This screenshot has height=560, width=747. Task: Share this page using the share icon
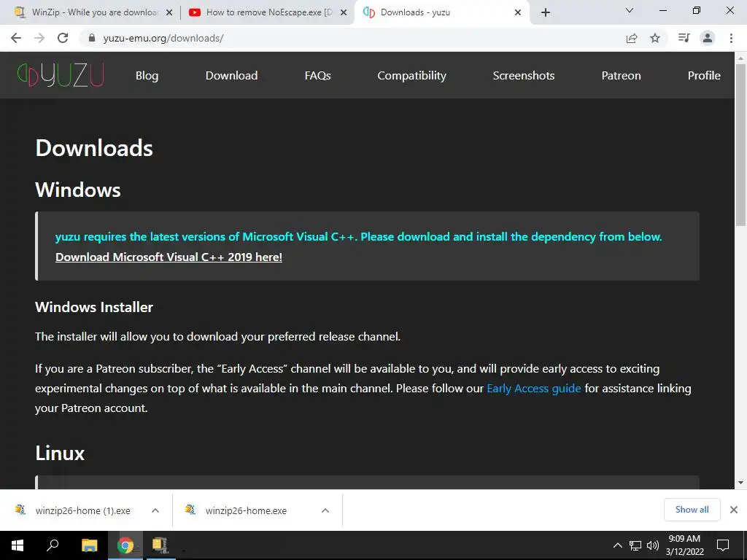632,38
